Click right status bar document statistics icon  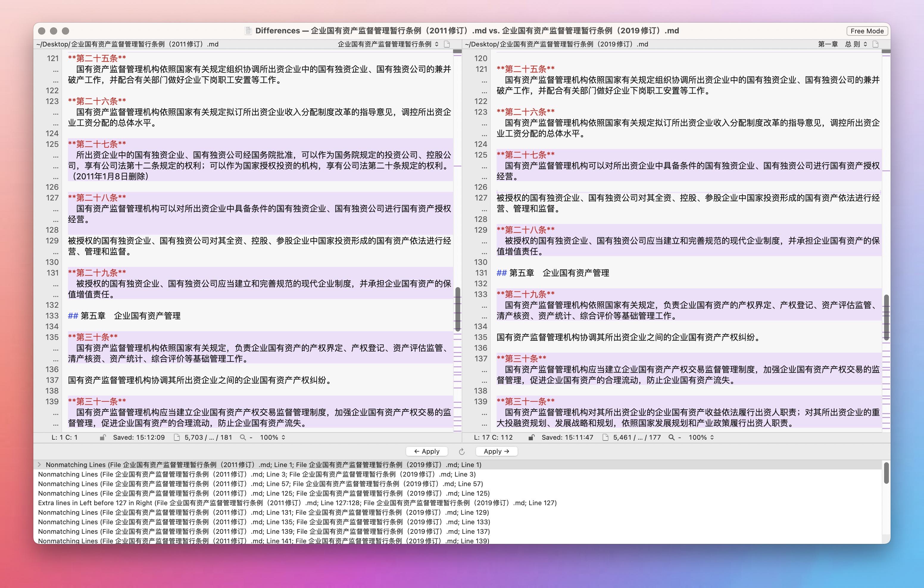tap(605, 438)
